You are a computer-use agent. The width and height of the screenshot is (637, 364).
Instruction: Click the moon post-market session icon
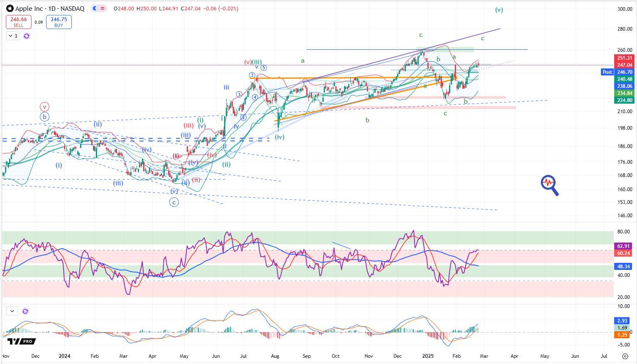click(x=95, y=8)
